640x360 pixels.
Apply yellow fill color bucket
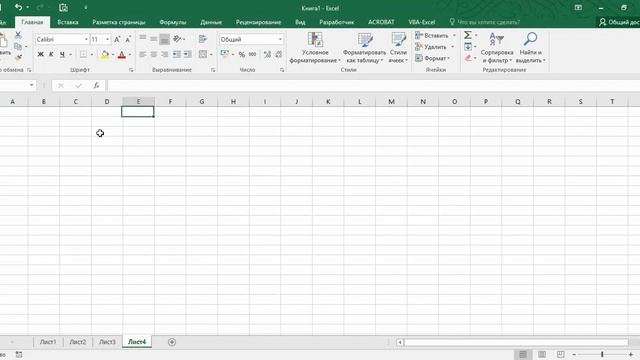[x=105, y=54]
